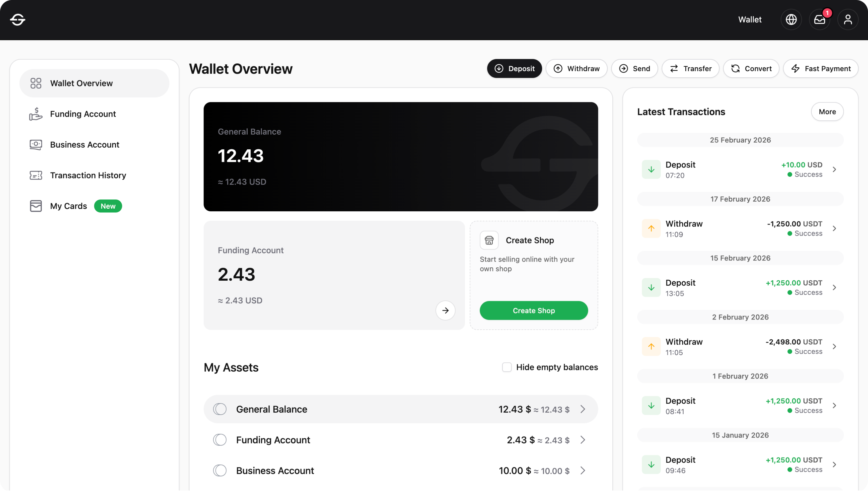Click the My Cards envelope icon
The height and width of the screenshot is (492, 868).
coord(36,206)
